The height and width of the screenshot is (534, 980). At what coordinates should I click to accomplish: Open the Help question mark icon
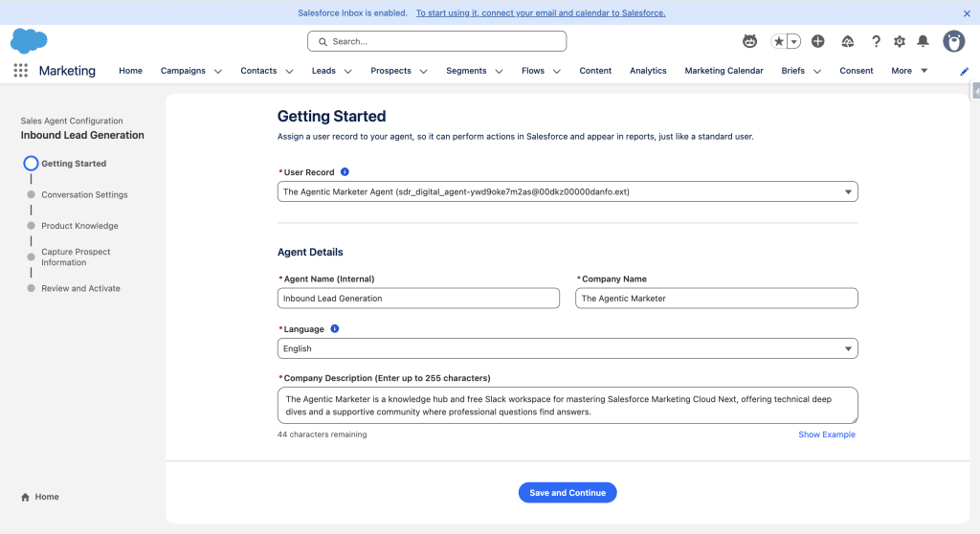(x=875, y=41)
